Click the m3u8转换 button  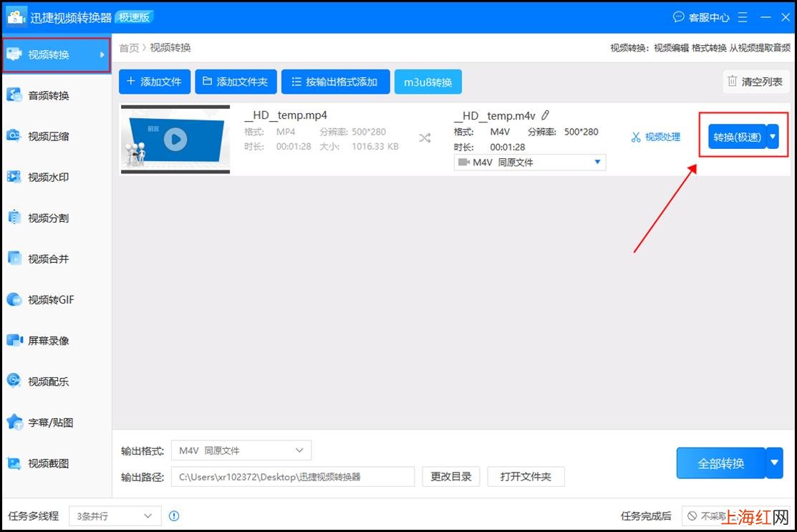click(428, 82)
